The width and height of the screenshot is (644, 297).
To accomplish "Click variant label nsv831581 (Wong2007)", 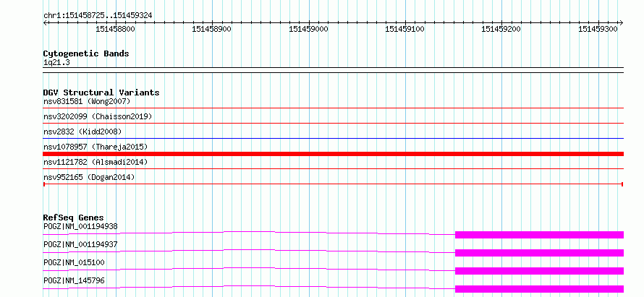I will [87, 101].
